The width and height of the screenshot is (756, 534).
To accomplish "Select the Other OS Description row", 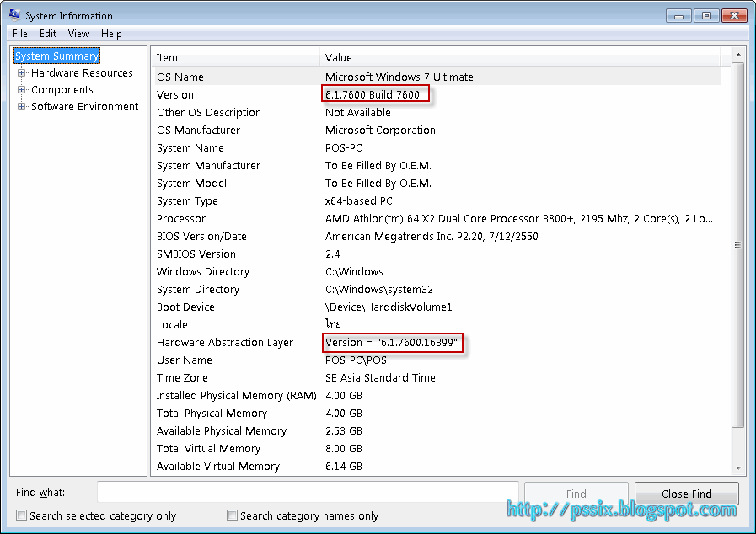I will 437,112.
